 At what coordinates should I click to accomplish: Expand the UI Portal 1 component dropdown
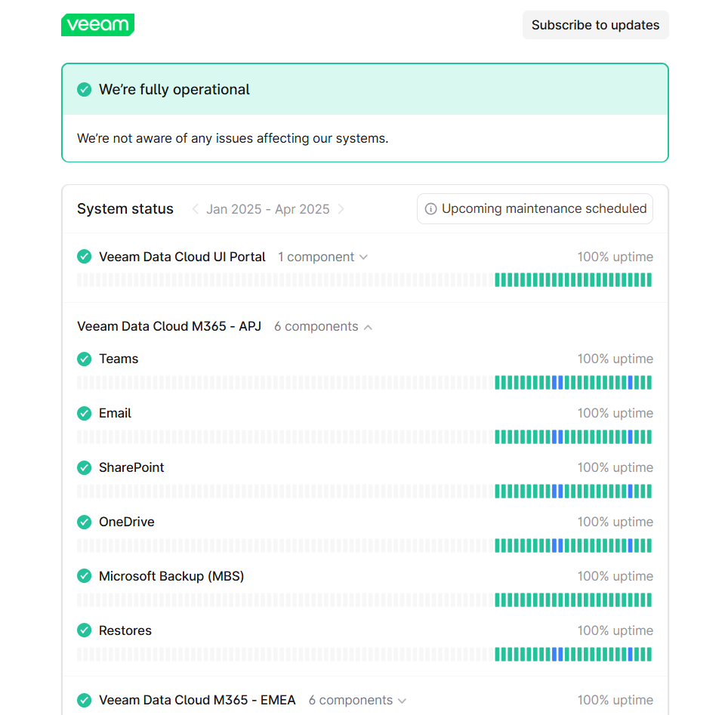tap(322, 257)
